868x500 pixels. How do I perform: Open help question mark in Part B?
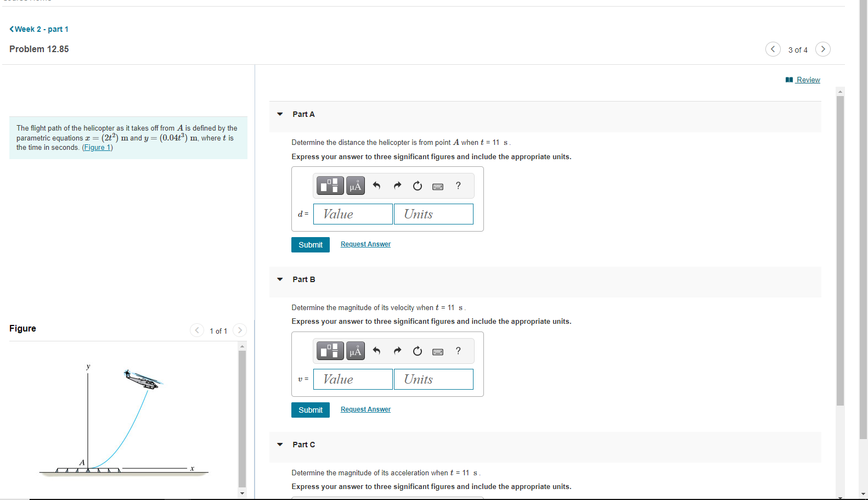pos(458,351)
